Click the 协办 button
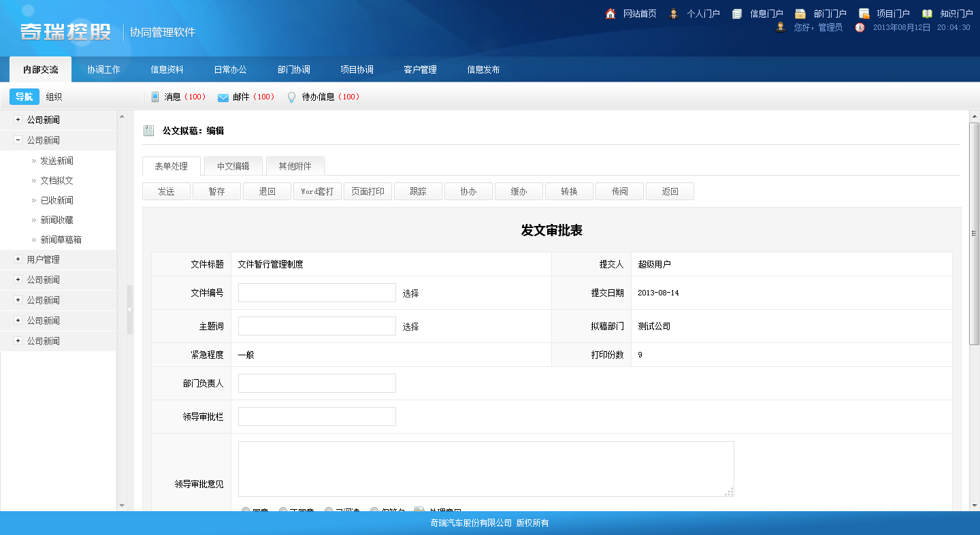Image resolution: width=980 pixels, height=535 pixels. pyautogui.click(x=469, y=191)
